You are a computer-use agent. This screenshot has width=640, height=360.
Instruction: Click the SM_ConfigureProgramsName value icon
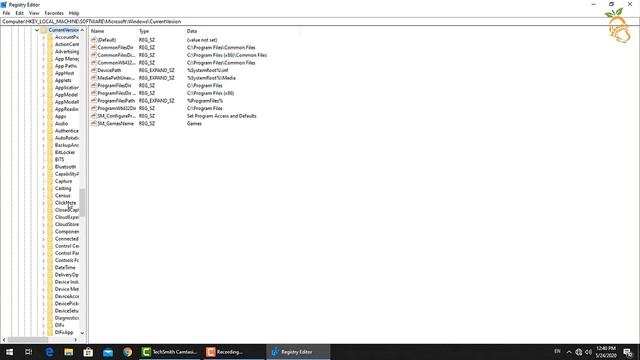coord(93,116)
